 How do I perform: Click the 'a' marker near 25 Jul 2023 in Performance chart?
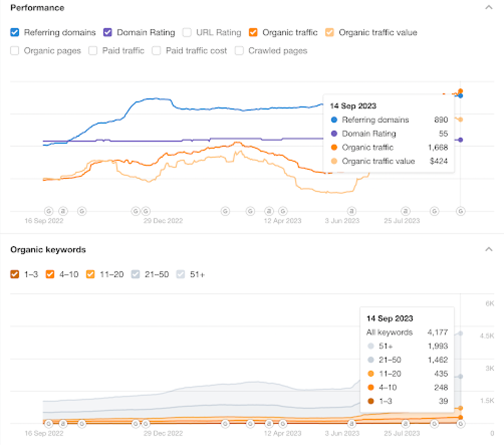405,211
